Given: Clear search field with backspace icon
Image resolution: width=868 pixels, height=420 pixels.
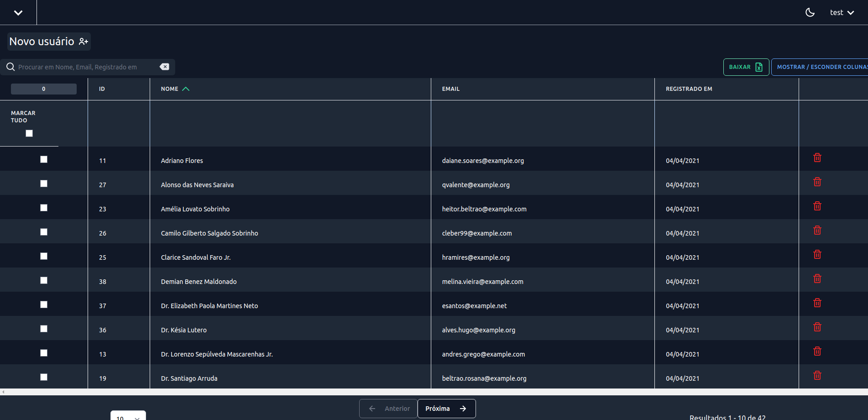Looking at the screenshot, I should click(164, 67).
